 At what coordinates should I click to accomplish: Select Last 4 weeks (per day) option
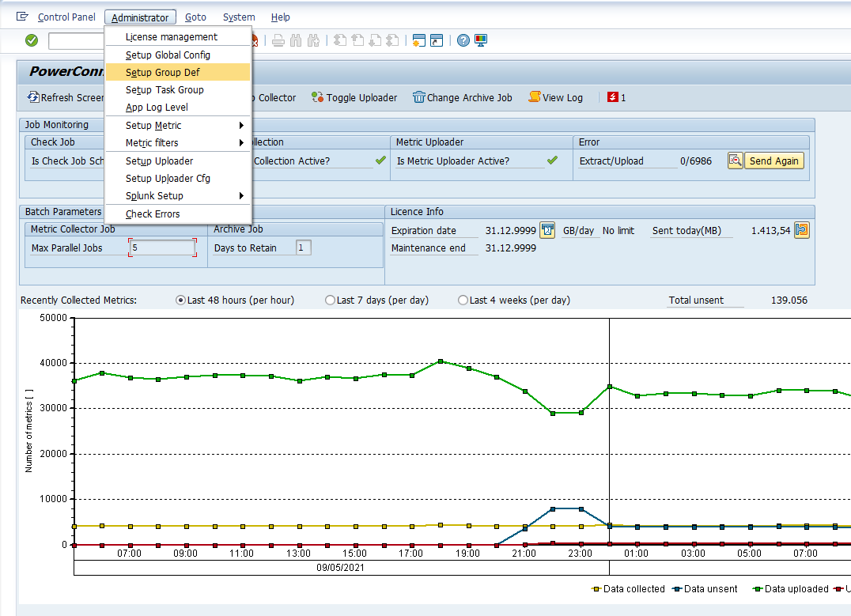[463, 300]
